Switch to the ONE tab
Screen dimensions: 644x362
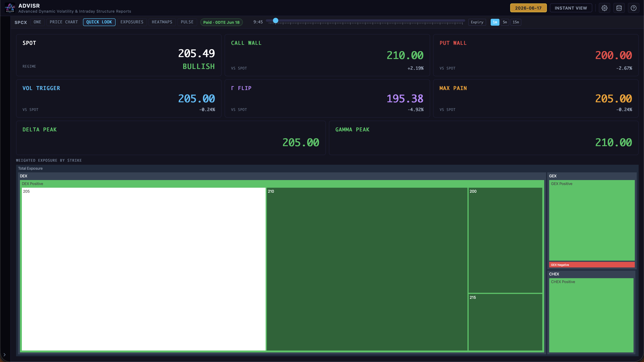[x=38, y=22]
